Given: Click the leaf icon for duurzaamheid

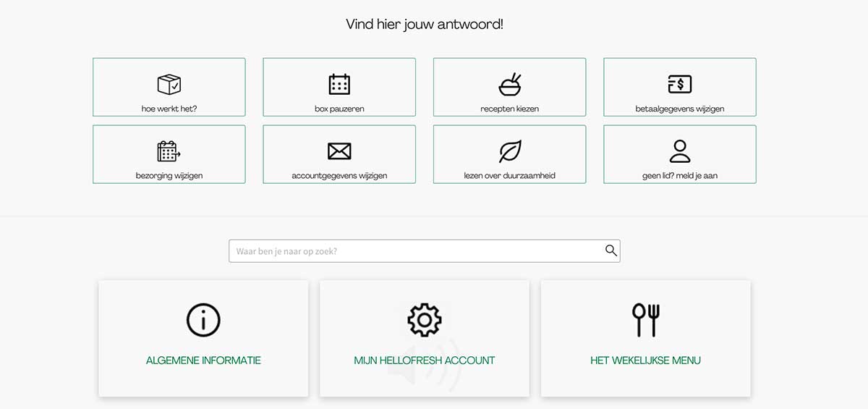Looking at the screenshot, I should tap(510, 151).
